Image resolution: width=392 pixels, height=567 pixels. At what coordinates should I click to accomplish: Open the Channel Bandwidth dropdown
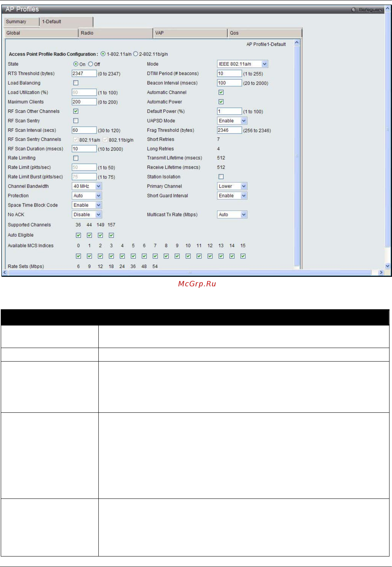click(x=87, y=186)
